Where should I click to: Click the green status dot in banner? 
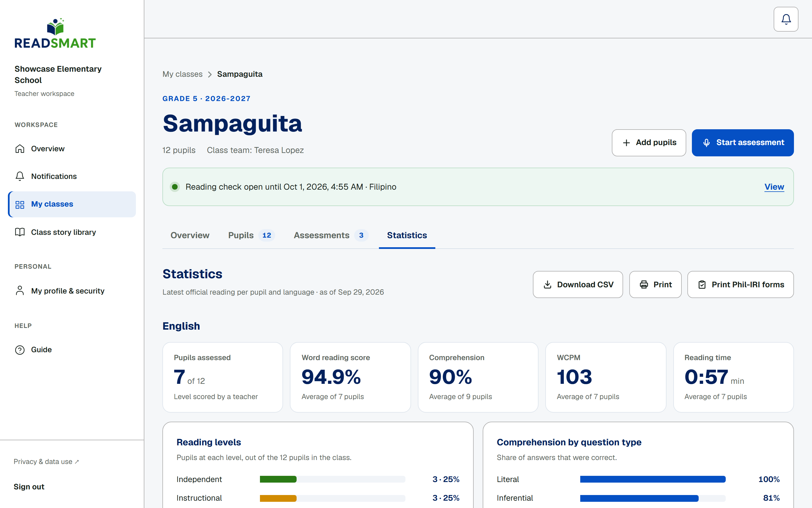point(175,187)
